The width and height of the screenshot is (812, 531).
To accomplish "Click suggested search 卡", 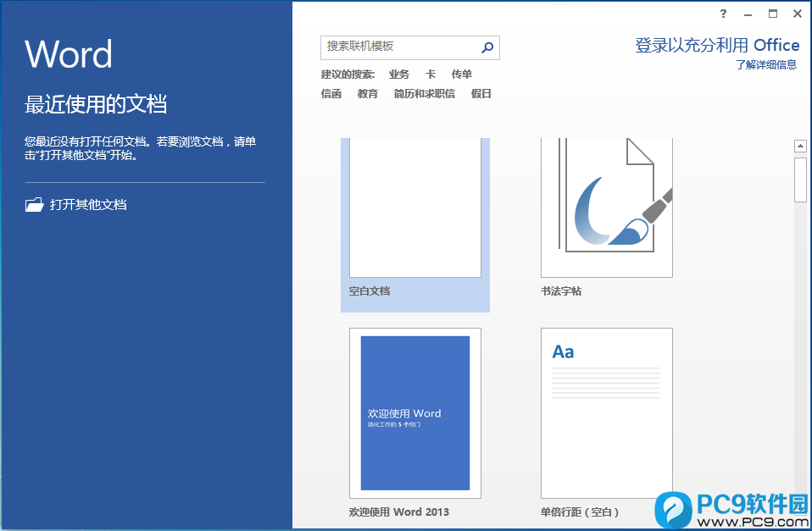I will point(431,75).
